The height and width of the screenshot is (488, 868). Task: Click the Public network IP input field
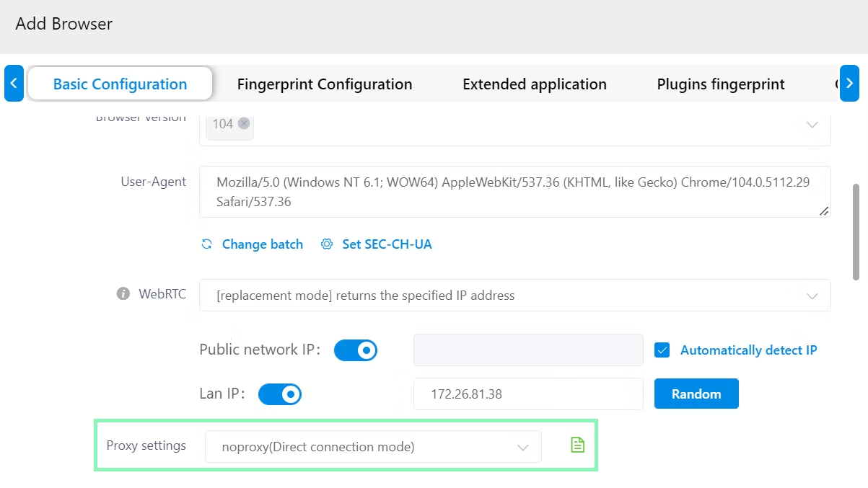click(528, 350)
